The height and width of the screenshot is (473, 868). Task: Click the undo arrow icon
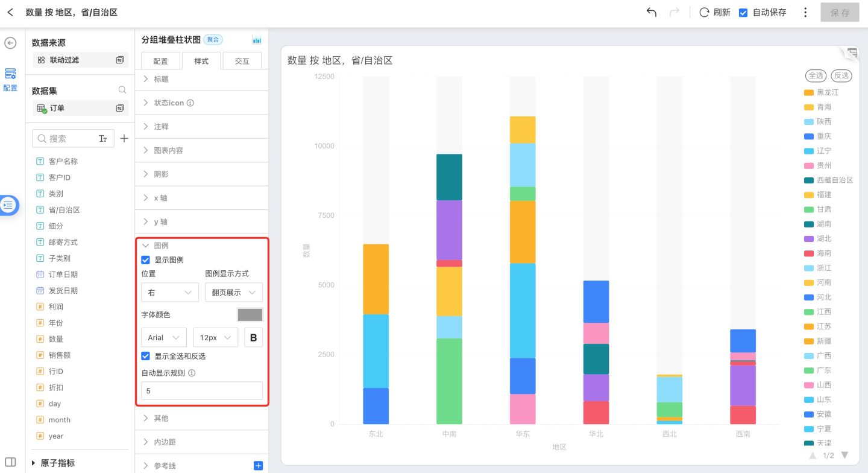[x=651, y=12]
